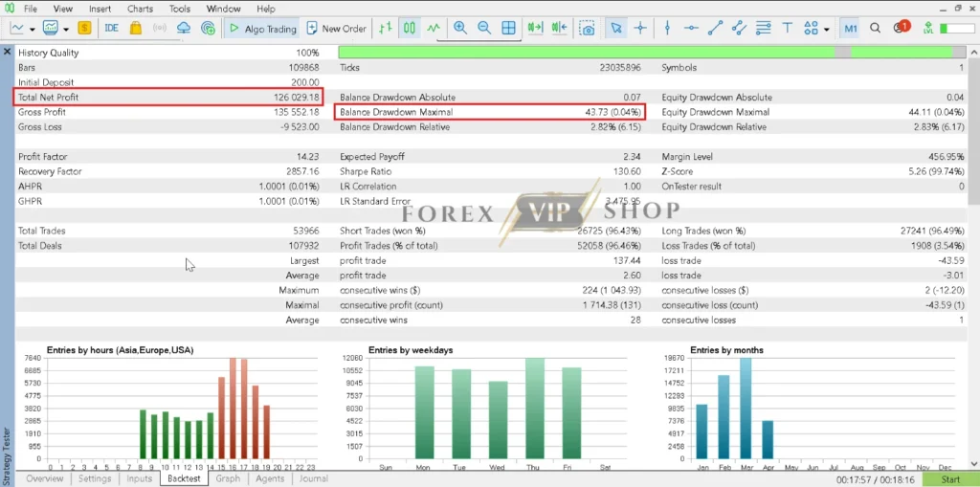Viewport: 980px width, 487px height.
Task: Click the green Start button
Action: coord(950,479)
